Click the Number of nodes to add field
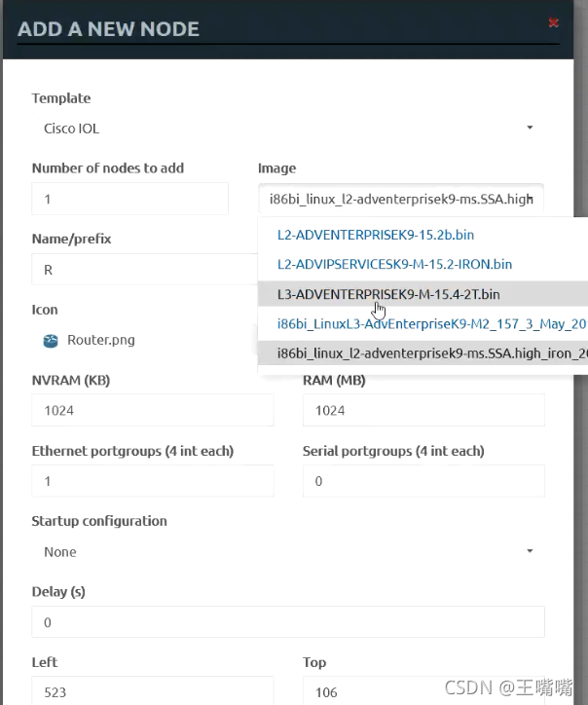The width and height of the screenshot is (588, 705). [x=129, y=199]
